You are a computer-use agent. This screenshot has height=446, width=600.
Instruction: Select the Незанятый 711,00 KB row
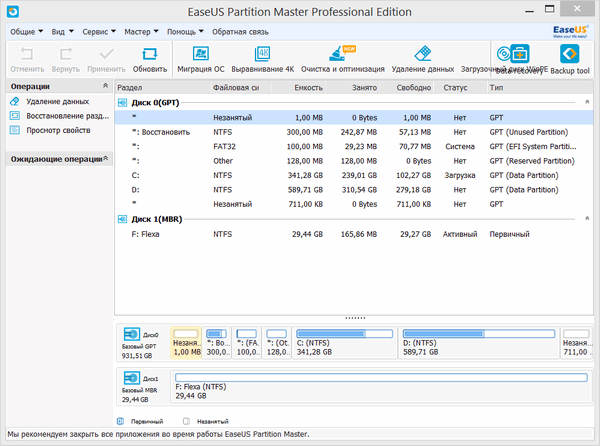coord(354,204)
